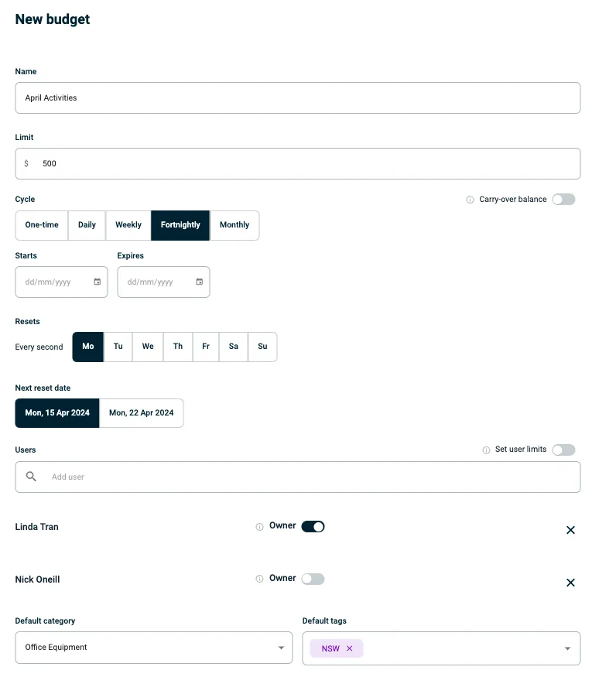The height and width of the screenshot is (677, 616).
Task: Enable the Carry-over balance toggle
Action: (x=563, y=200)
